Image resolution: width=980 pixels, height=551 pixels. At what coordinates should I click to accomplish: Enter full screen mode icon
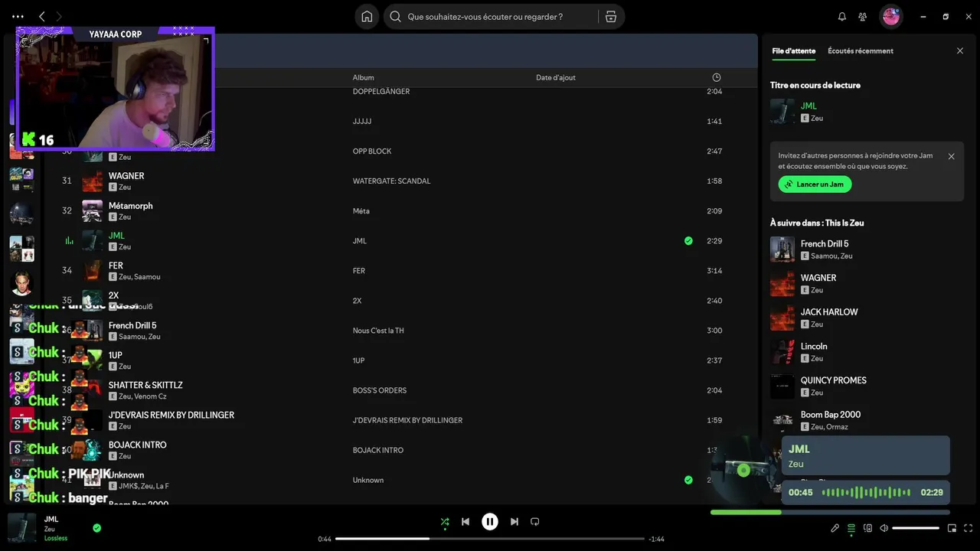969,528
